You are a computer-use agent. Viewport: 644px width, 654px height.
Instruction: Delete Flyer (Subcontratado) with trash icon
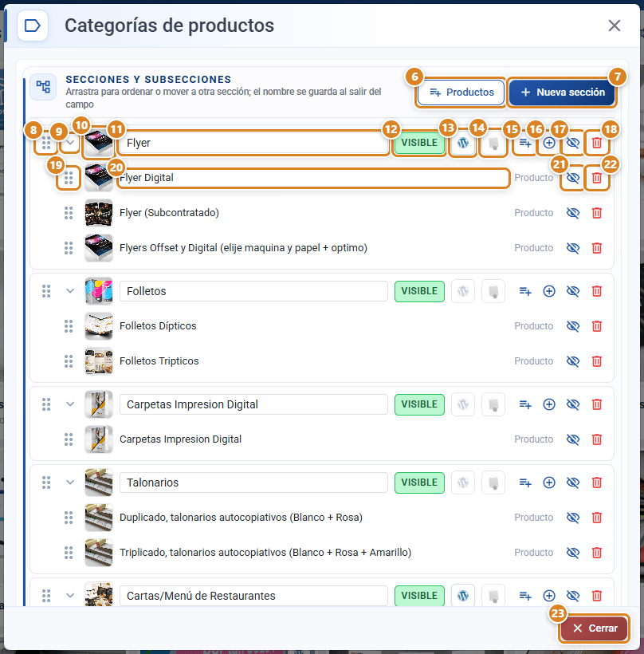point(597,213)
